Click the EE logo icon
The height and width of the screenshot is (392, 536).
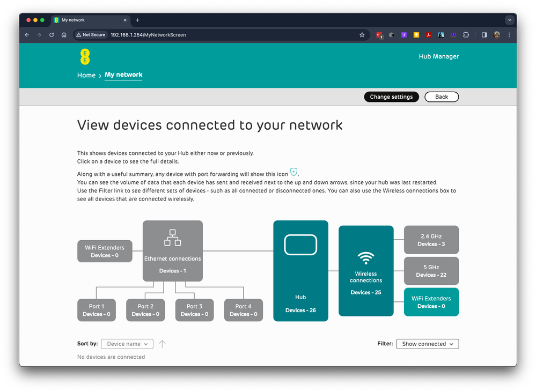point(85,57)
